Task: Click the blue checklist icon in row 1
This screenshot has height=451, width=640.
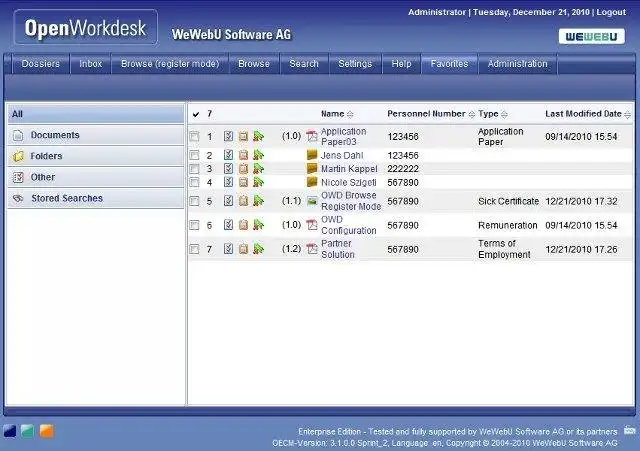Action: (228, 136)
